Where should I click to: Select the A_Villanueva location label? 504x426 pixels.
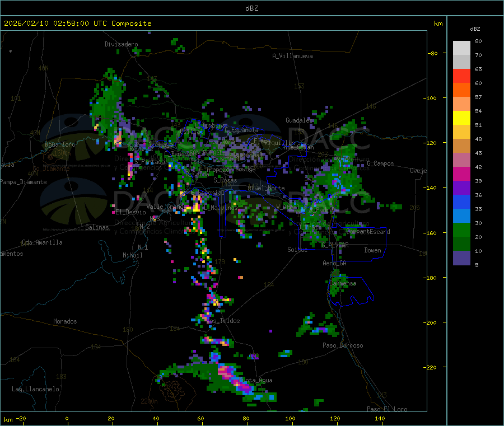pos(292,56)
